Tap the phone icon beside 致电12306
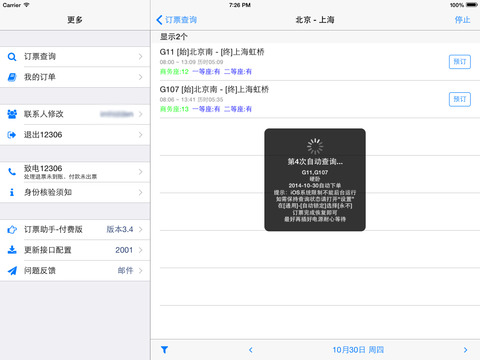480x360 pixels. (12, 172)
